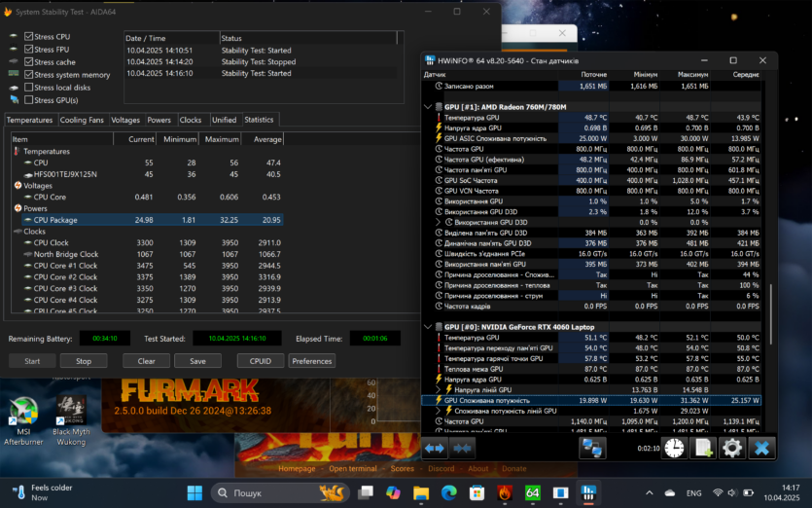Click the Stop button in AIDA64

click(x=84, y=361)
